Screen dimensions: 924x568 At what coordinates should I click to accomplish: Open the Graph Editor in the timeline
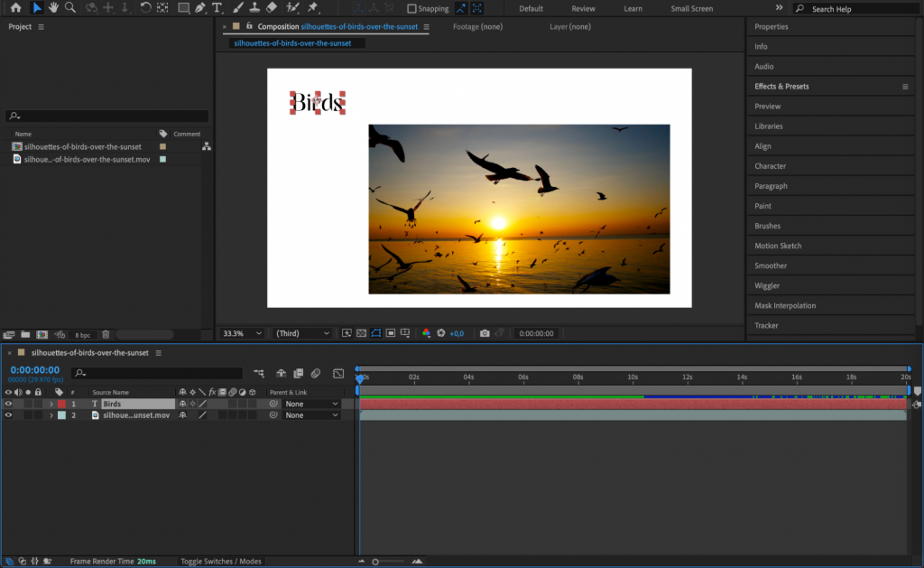(x=338, y=373)
